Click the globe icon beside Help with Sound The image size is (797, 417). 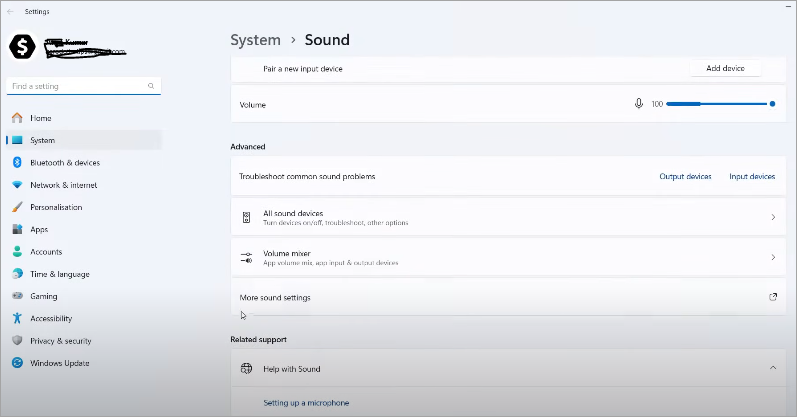point(247,368)
